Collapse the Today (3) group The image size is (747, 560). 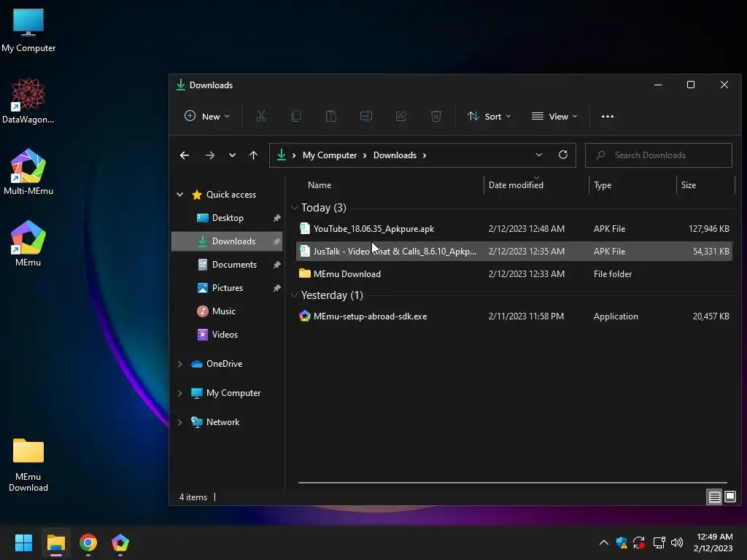point(294,208)
